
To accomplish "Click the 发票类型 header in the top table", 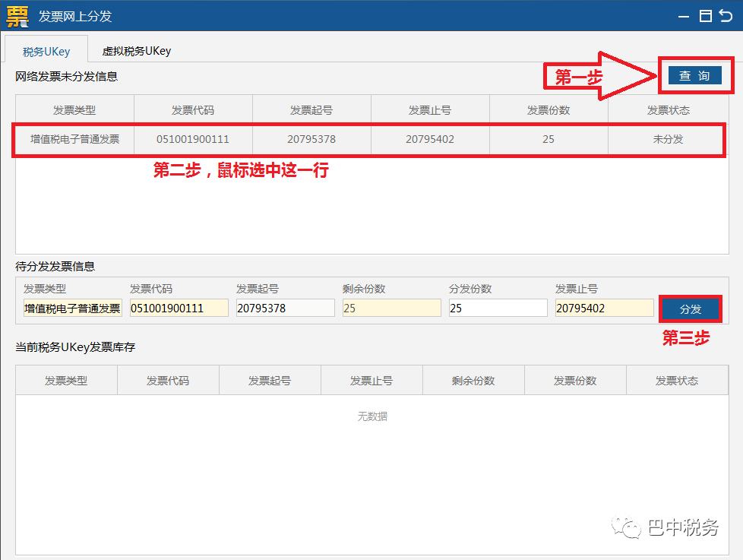I will point(74,110).
